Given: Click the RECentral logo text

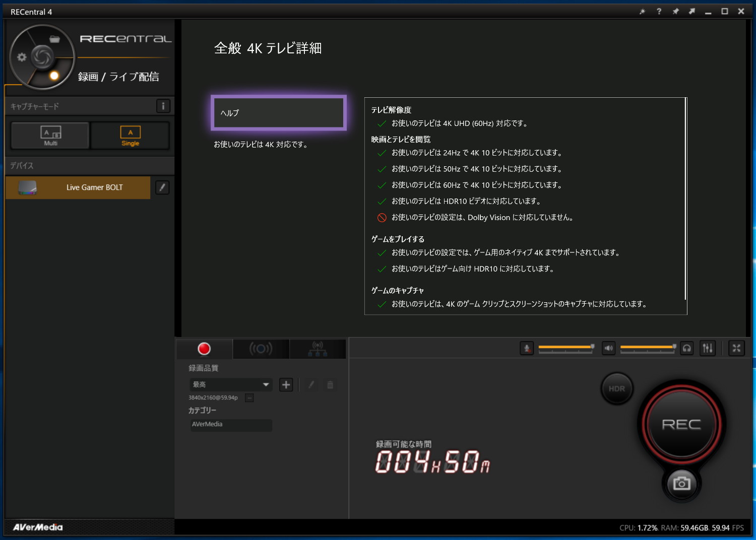Looking at the screenshot, I should [125, 39].
